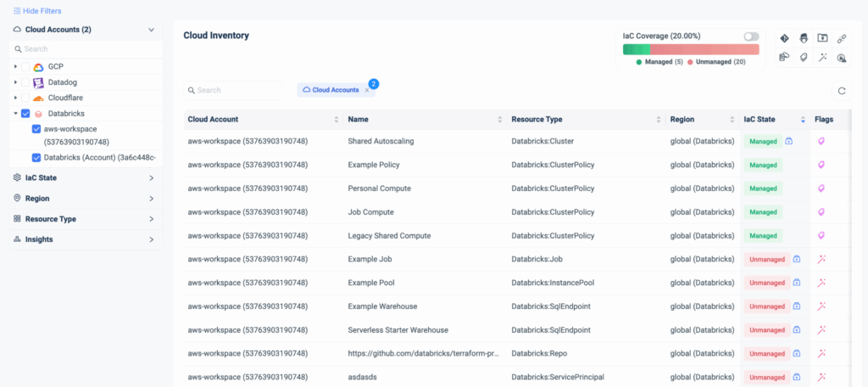This screenshot has width=868, height=387.
Task: Click the Git diamond icon in toolbar
Action: click(784, 38)
